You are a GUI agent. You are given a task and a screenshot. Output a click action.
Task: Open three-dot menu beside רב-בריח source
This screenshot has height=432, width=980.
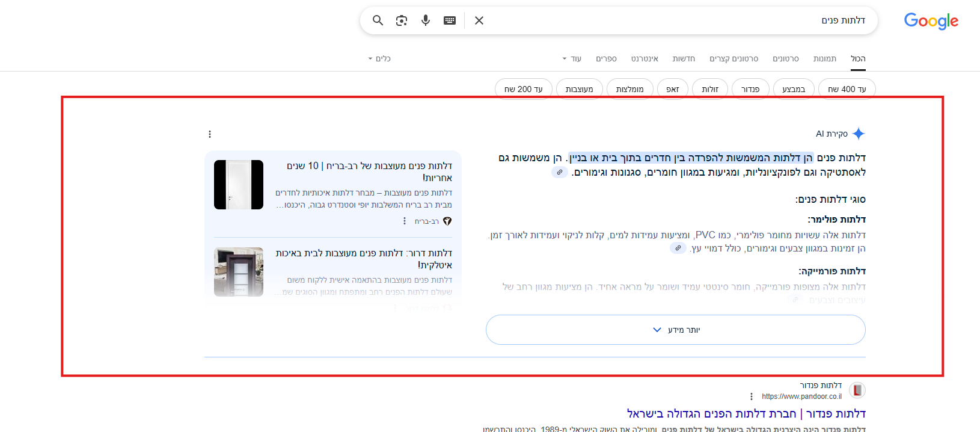click(405, 221)
